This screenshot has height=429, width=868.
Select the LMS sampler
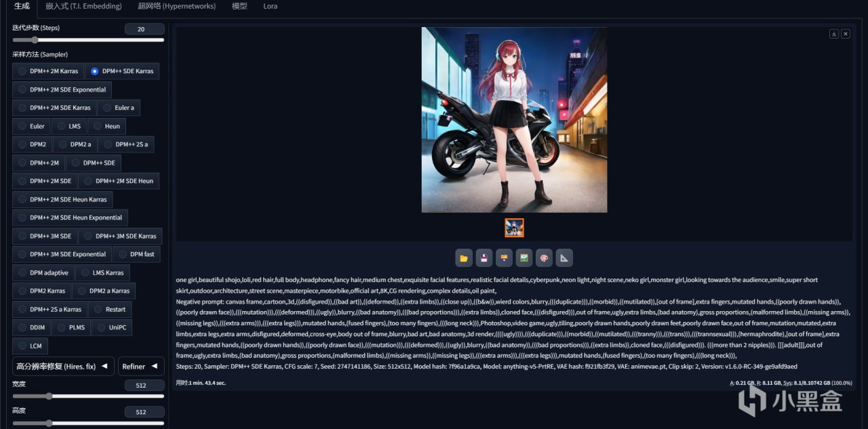[x=68, y=126]
